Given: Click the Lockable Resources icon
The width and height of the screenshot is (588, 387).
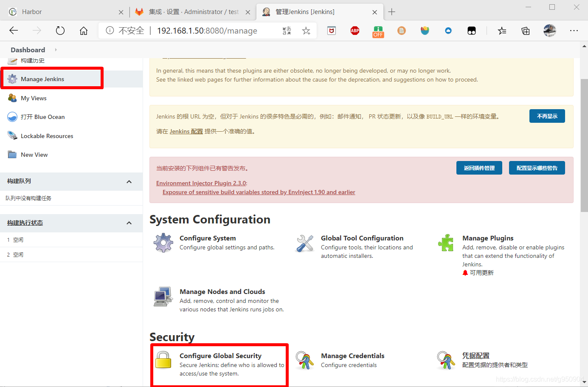Looking at the screenshot, I should pyautogui.click(x=12, y=136).
